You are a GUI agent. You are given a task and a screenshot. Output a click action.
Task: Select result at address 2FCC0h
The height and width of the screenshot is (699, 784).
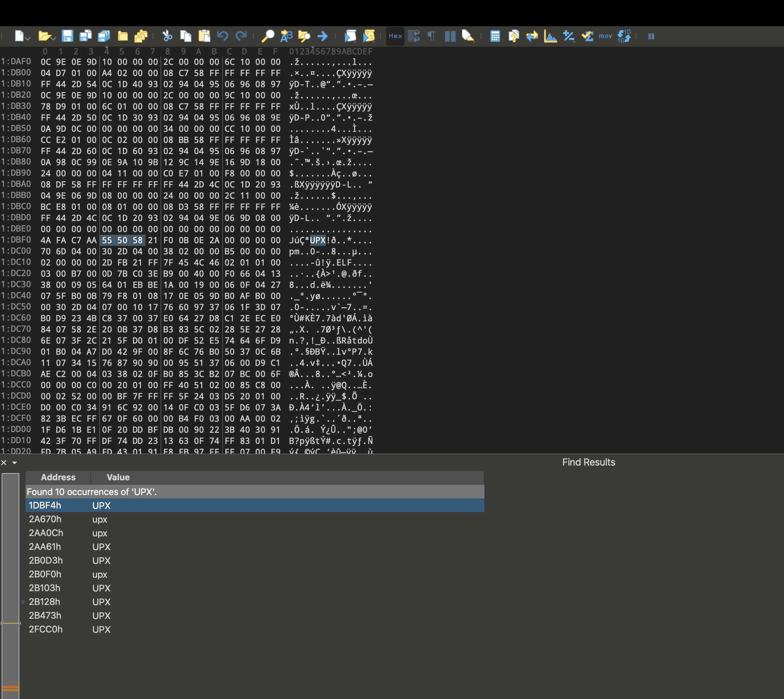coord(255,629)
